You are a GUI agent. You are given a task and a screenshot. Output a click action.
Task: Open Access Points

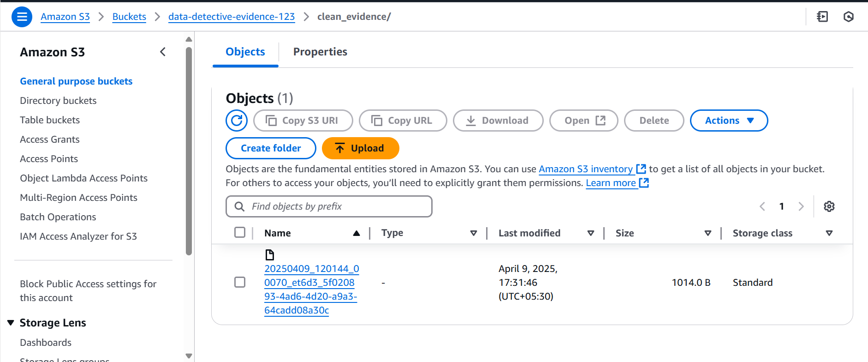pyautogui.click(x=49, y=159)
